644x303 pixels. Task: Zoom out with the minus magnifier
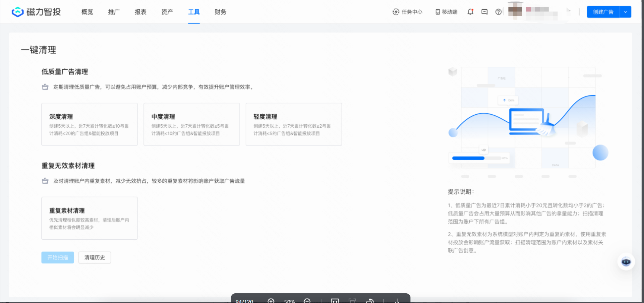[307, 301]
